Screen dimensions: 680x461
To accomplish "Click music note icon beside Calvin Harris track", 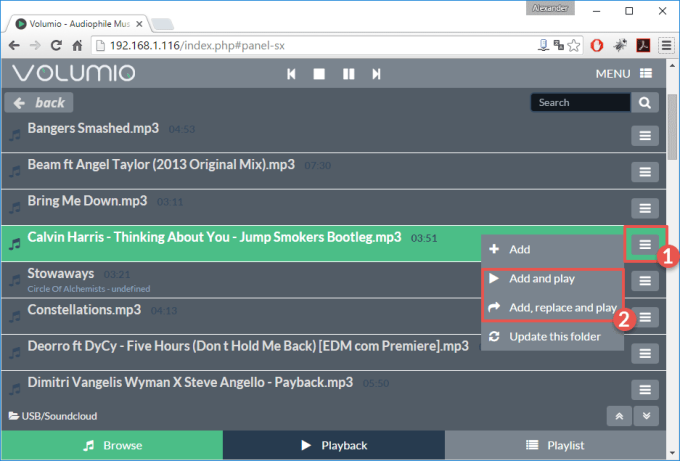I will [x=15, y=244].
